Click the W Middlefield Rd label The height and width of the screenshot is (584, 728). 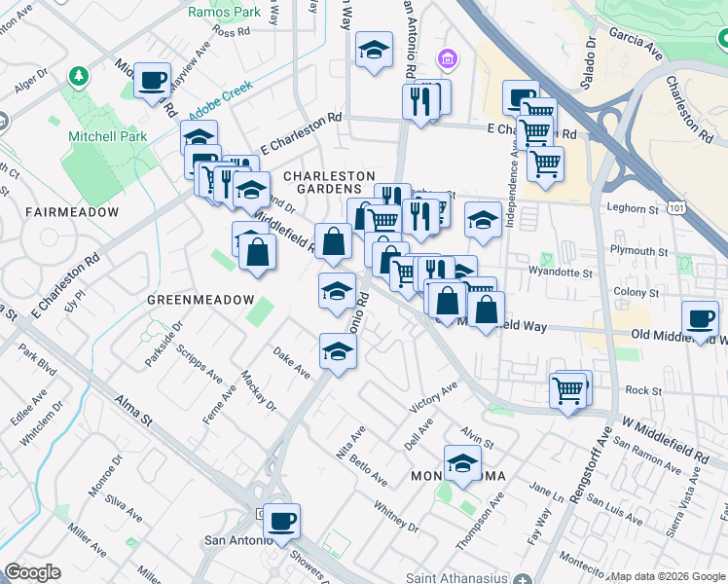[666, 441]
